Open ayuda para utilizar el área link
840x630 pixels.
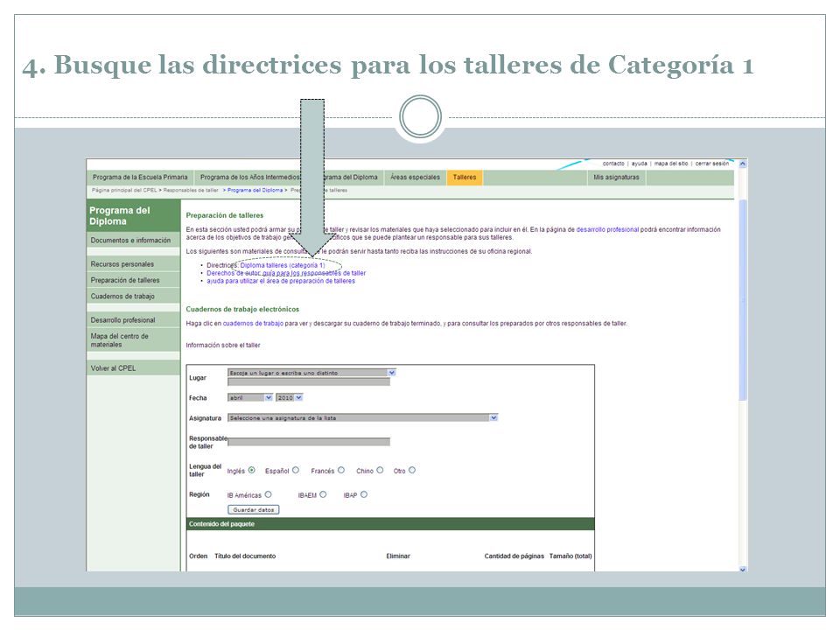[281, 281]
